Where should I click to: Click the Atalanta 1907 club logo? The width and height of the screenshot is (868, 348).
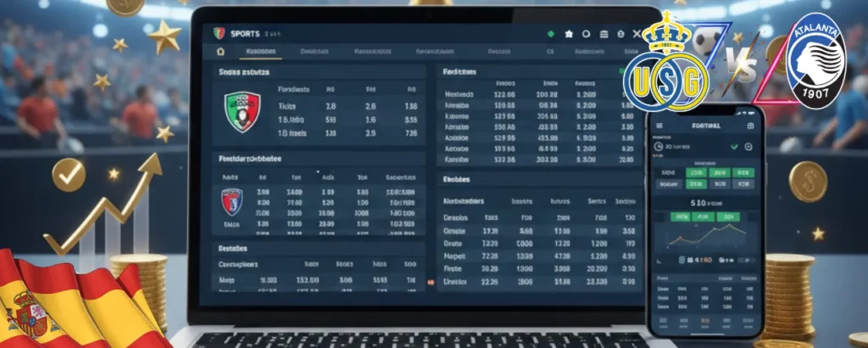(x=816, y=60)
